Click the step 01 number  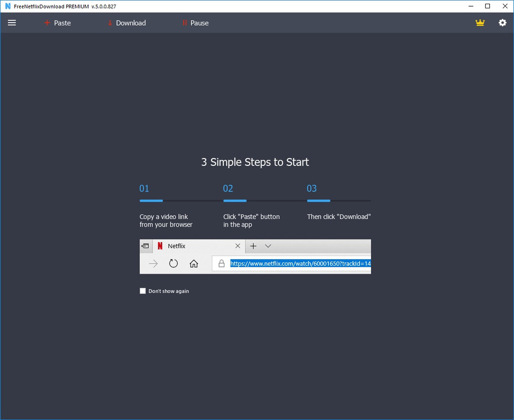[144, 188]
